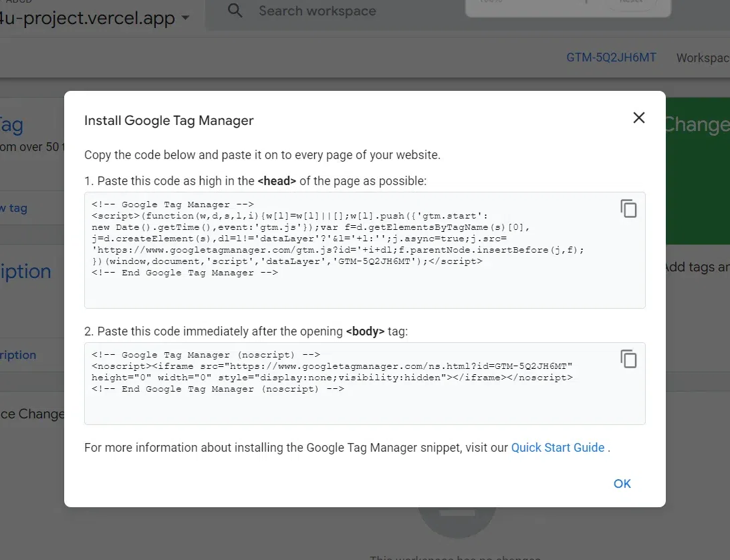Click the 'new tag' link behind the dialog

14,208
